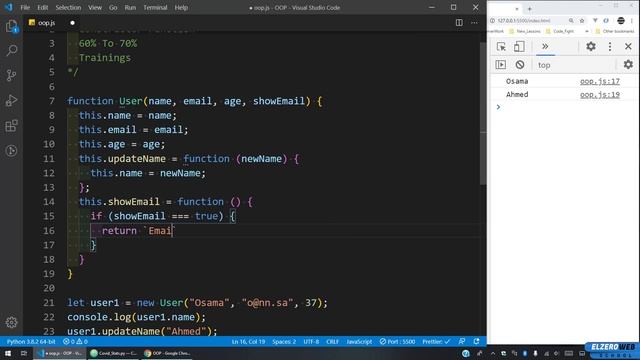Select the inspect element tool in DevTools
Image resolution: width=640 pixels, height=360 pixels.
501,47
